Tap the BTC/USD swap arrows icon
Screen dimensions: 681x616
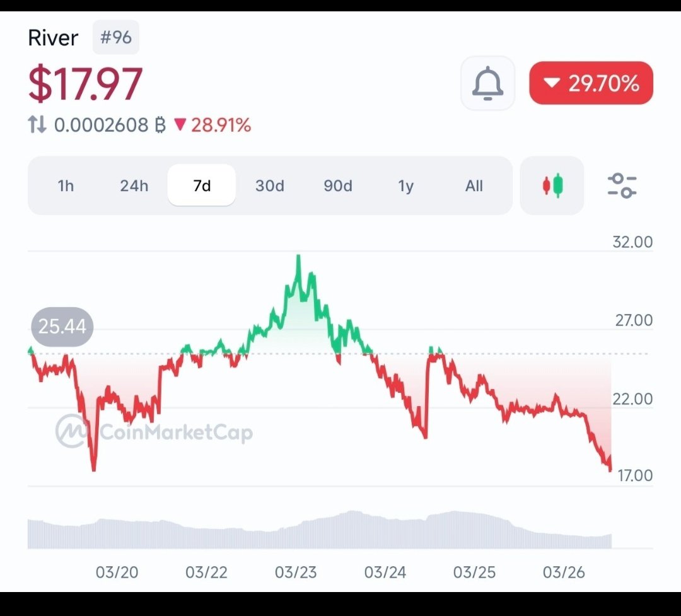point(37,125)
